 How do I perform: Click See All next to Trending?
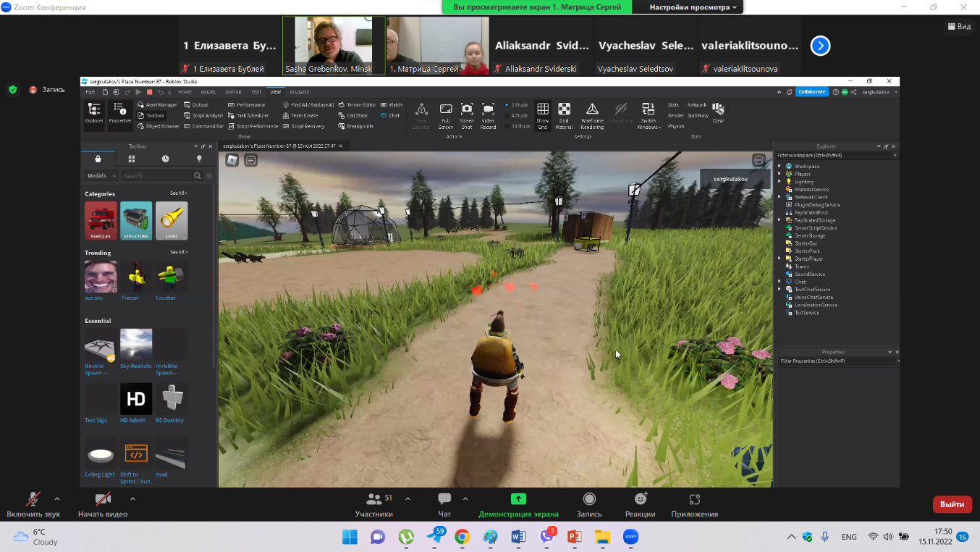click(179, 252)
